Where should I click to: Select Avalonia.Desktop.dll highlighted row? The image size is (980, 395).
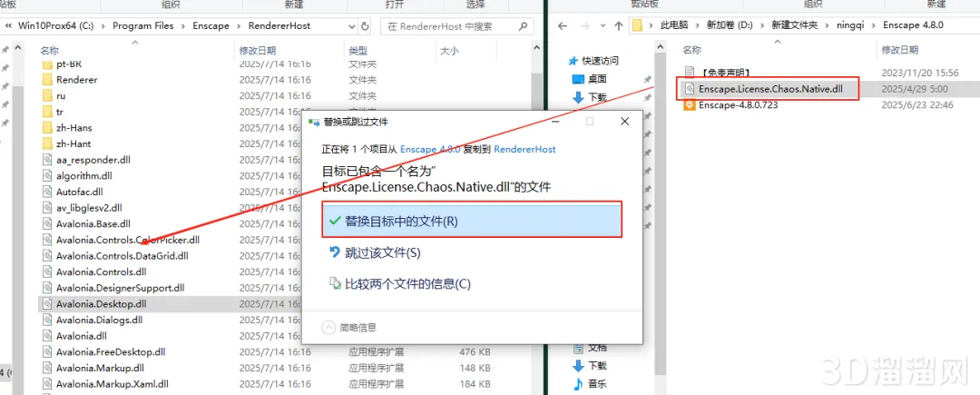click(x=170, y=304)
